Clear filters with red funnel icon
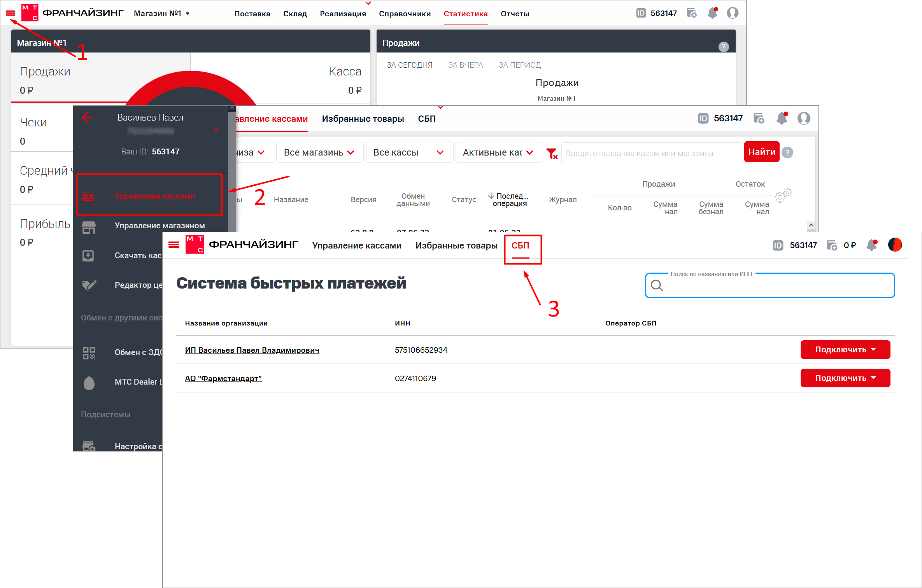 pos(552,153)
